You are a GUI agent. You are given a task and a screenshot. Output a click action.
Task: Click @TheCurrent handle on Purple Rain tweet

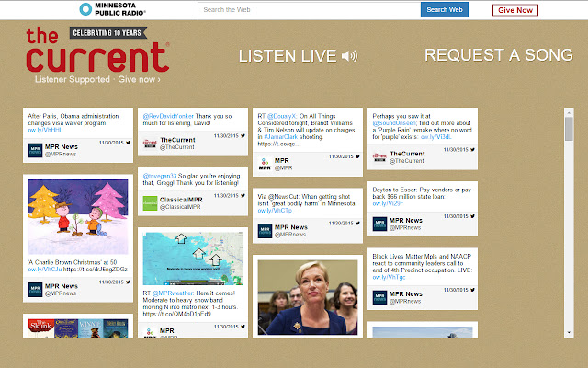click(406, 161)
